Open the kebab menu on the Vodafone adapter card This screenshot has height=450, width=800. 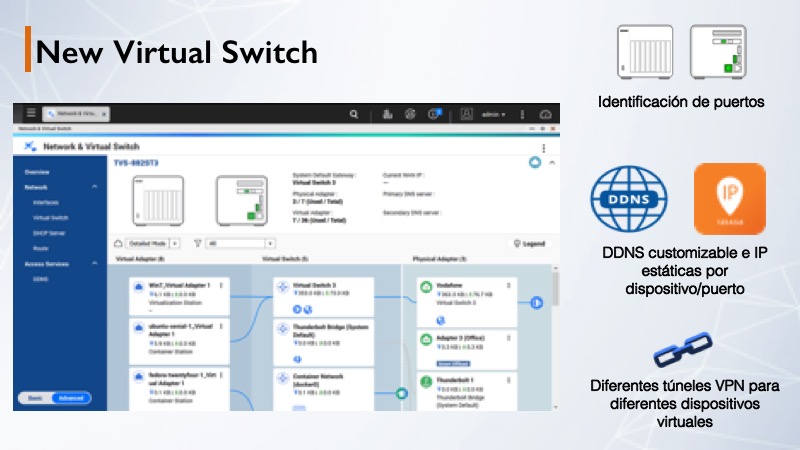tap(508, 286)
